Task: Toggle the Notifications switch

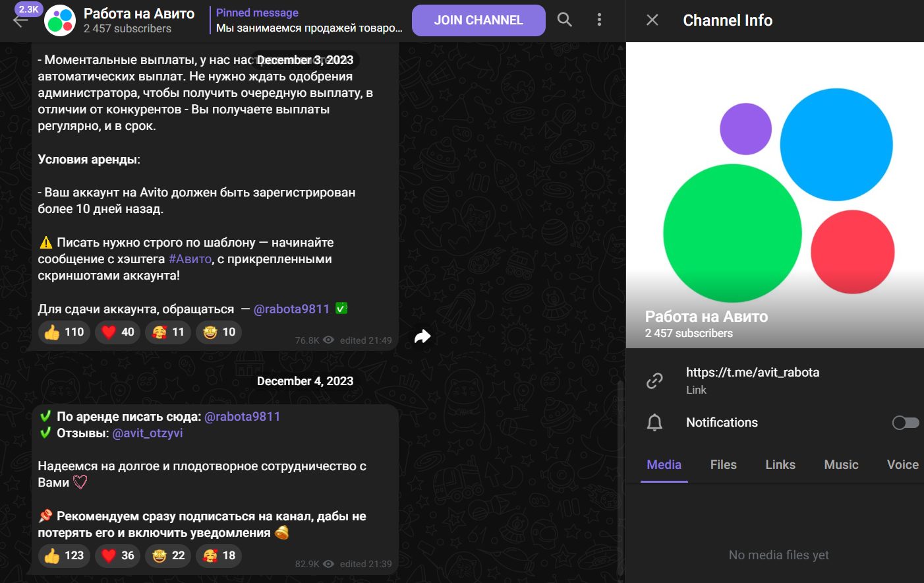Action: 906,423
